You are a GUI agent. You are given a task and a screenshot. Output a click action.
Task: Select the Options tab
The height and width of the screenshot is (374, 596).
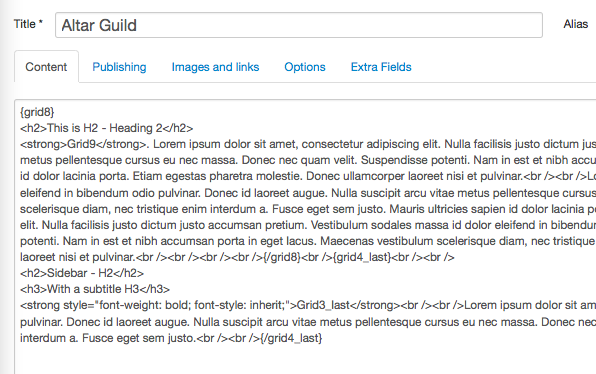coord(305,67)
